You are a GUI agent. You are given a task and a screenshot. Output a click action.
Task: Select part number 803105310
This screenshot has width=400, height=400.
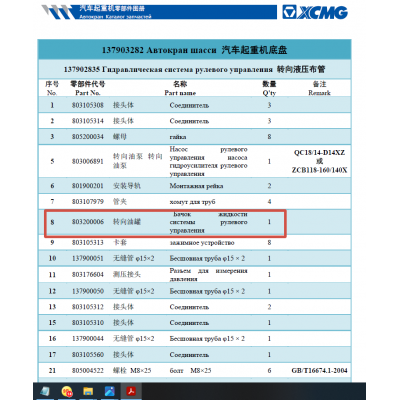click(x=88, y=323)
